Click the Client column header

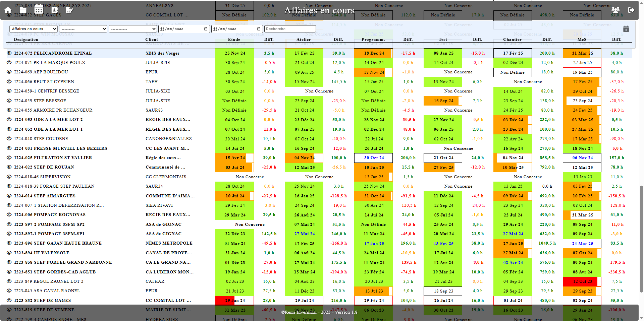point(152,39)
